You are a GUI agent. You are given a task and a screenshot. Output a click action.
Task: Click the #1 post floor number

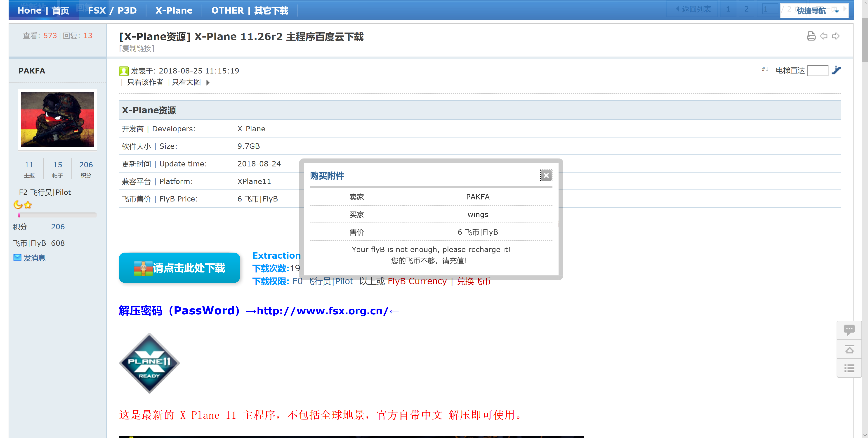click(x=765, y=69)
